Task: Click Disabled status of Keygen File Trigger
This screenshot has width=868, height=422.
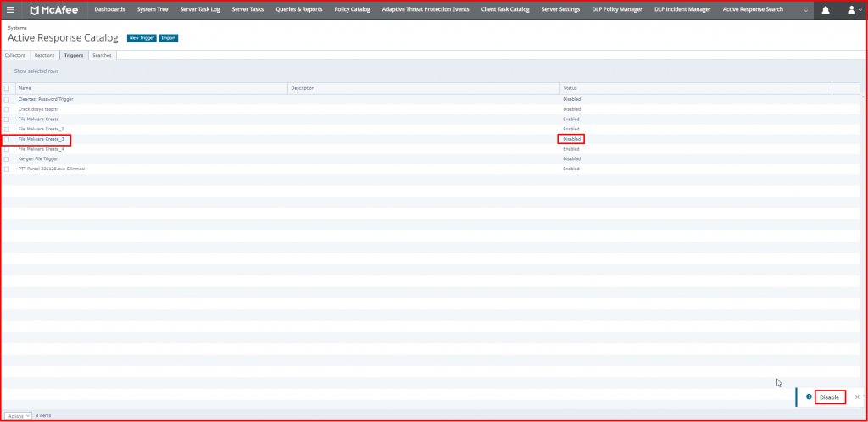Action: pos(572,158)
